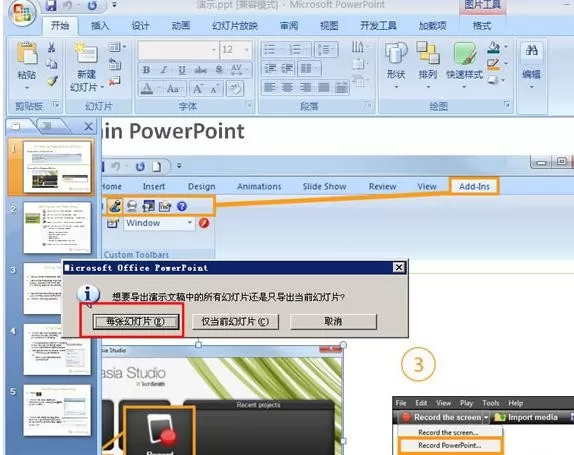Click the 仅当前幻灯片(C) button
The width and height of the screenshot is (574, 455).
235,322
